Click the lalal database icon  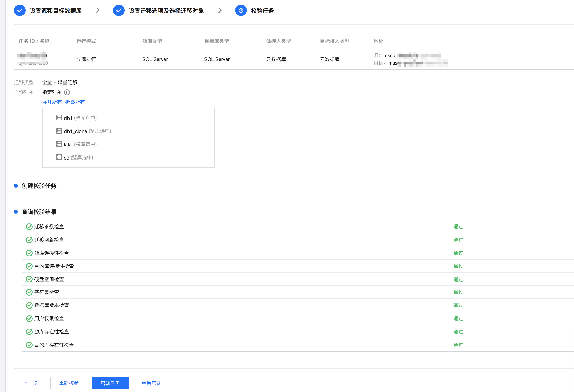point(59,144)
